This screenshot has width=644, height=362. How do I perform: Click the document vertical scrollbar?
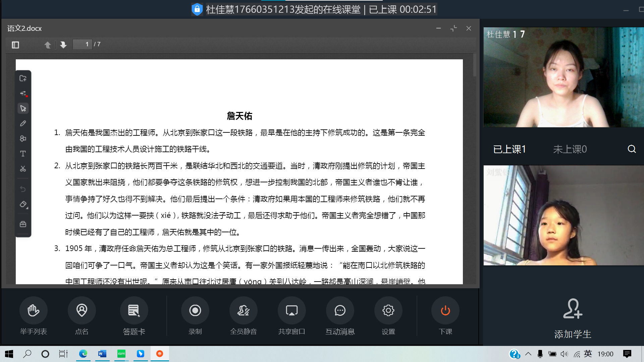pyautogui.click(x=475, y=65)
